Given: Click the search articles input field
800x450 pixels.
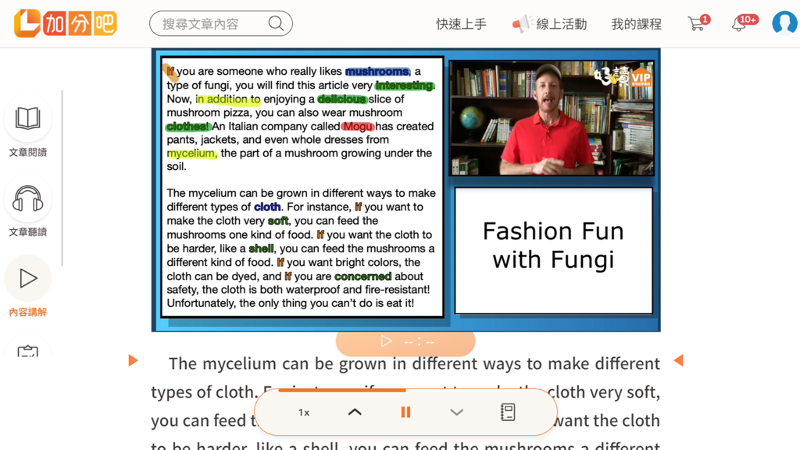Looking at the screenshot, I should click(212, 24).
